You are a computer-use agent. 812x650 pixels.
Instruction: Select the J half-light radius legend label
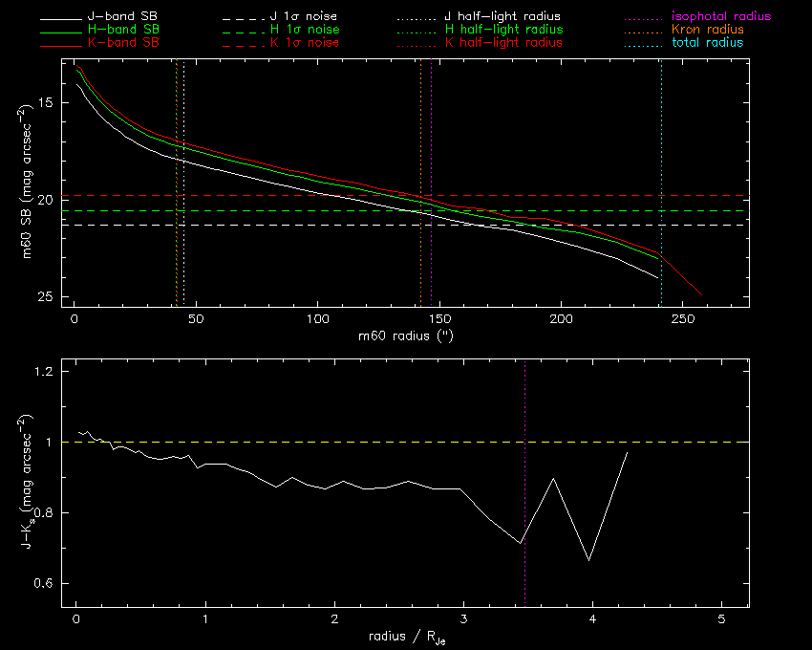[x=503, y=17]
